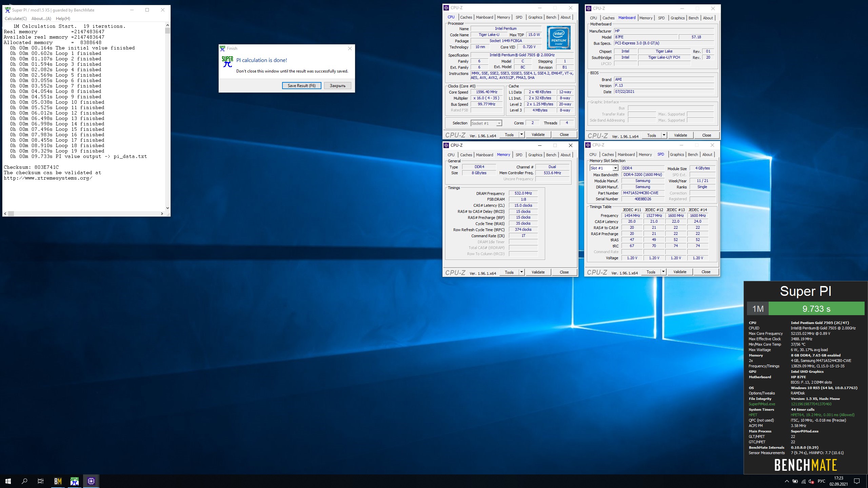868x488 pixels.
Task: Open Calculate(C) menu in Super PI
Action: pyautogui.click(x=16, y=19)
